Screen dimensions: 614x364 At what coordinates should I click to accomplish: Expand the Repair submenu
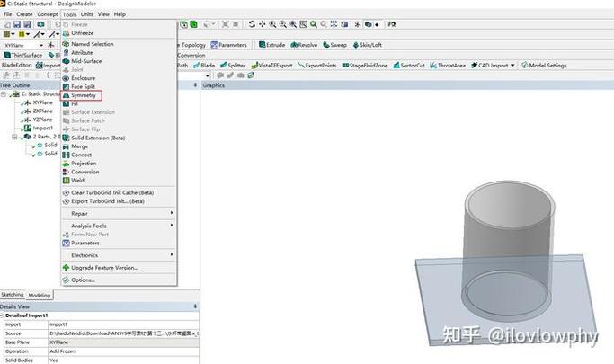(119, 214)
